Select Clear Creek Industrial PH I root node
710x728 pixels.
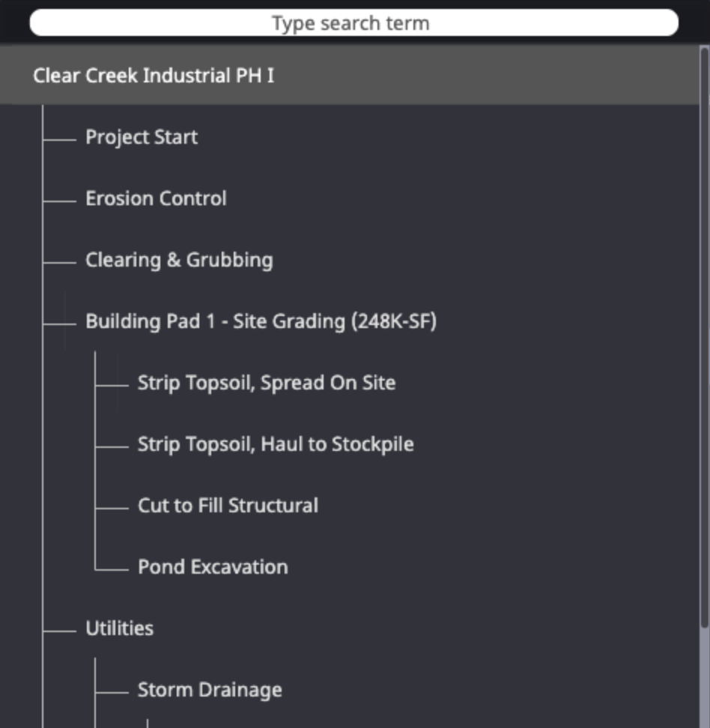tap(349, 75)
